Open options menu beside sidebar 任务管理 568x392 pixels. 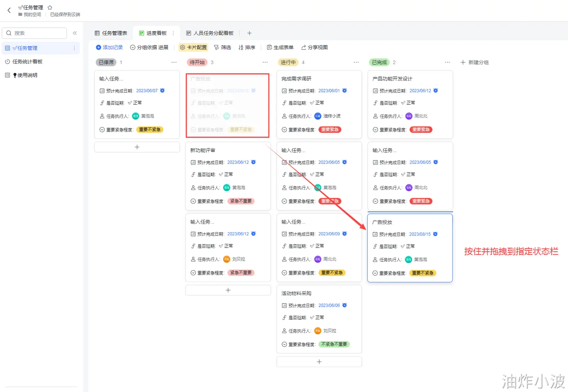(74, 48)
